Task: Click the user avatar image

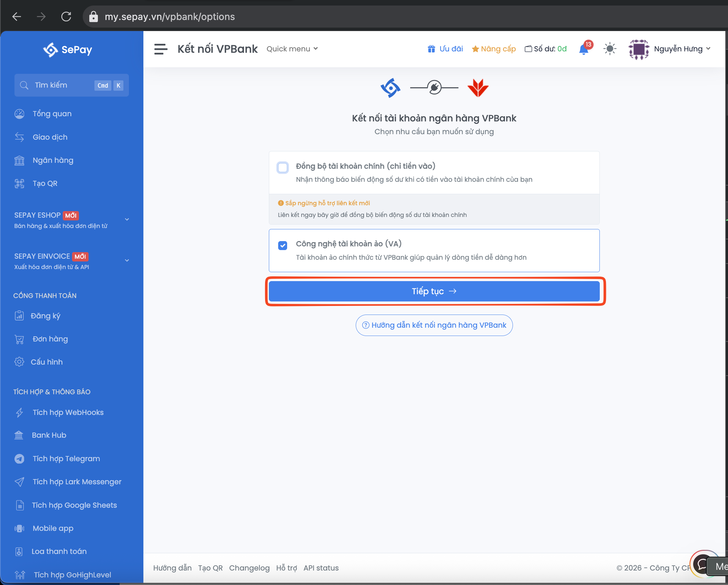Action: coord(639,49)
